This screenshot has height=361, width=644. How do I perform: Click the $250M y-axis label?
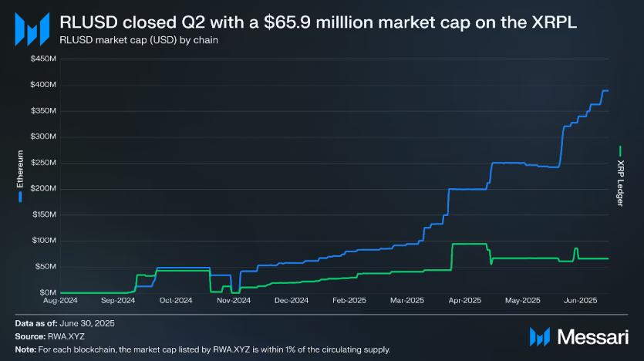click(x=43, y=163)
